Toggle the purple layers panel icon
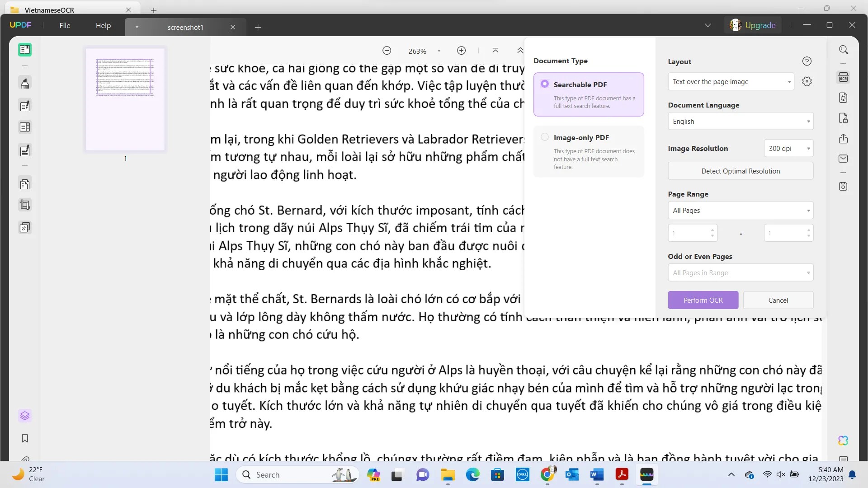868x488 pixels. (x=25, y=416)
